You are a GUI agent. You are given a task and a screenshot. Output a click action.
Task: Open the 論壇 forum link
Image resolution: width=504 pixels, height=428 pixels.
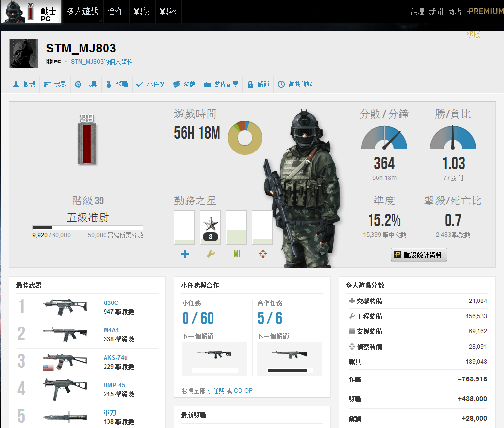pyautogui.click(x=417, y=12)
